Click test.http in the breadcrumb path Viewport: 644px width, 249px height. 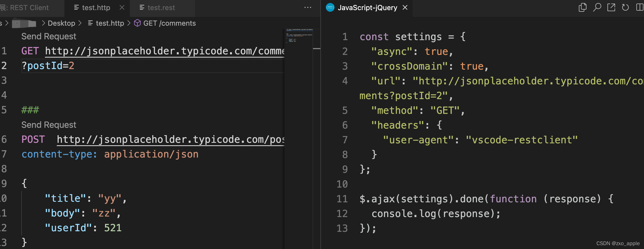tap(110, 23)
